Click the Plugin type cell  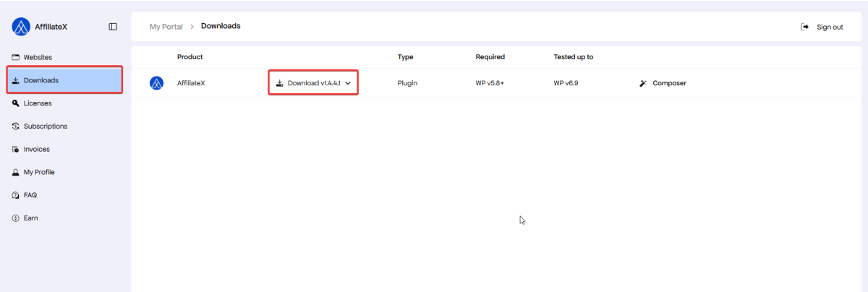407,83
